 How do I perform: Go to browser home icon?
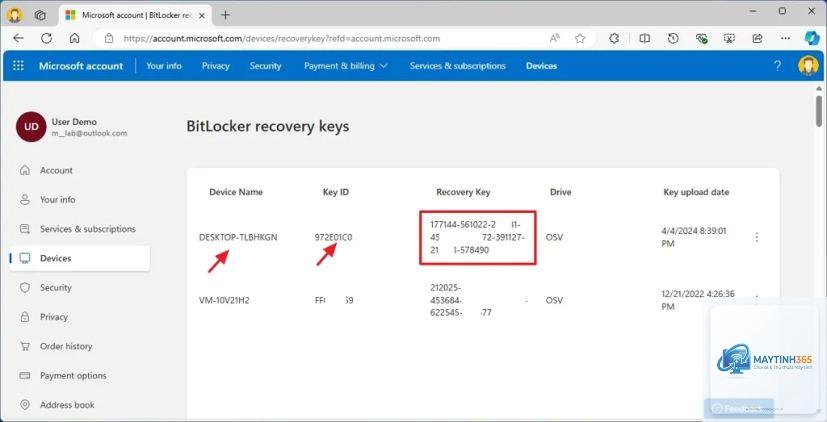75,38
